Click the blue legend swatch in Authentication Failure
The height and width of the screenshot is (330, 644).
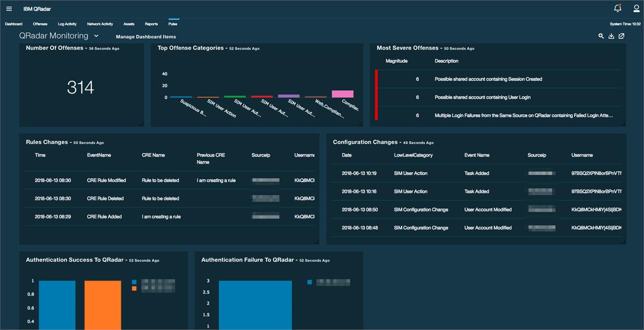point(309,280)
